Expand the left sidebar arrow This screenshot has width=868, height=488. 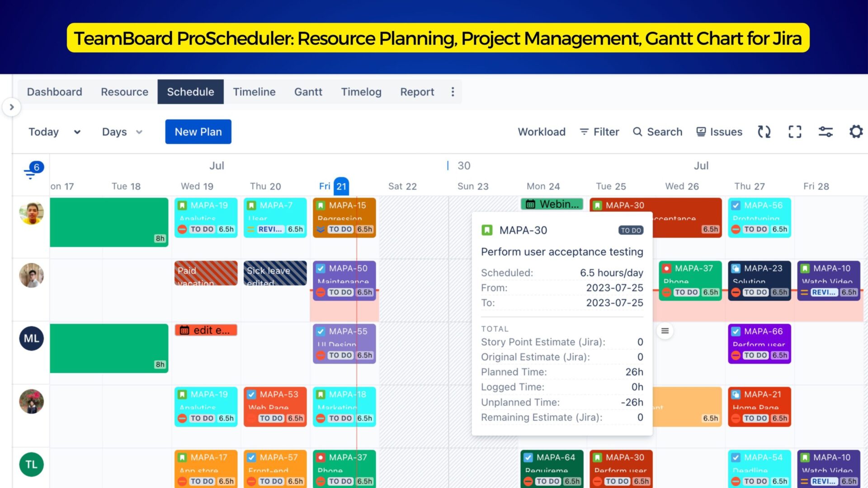(12, 107)
